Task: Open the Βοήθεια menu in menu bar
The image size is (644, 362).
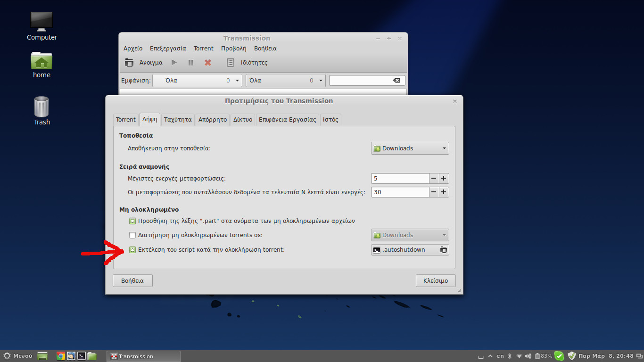Action: pos(265,49)
